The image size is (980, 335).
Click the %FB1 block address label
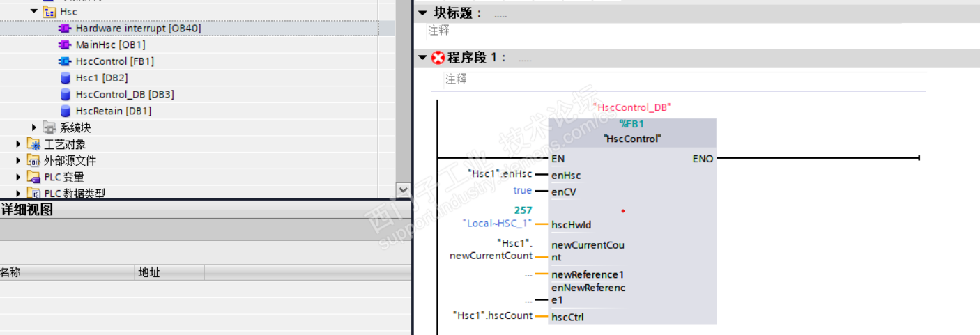pos(632,125)
